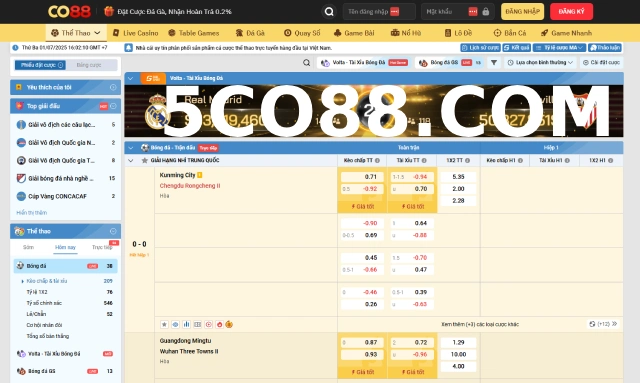This screenshot has height=383, width=640.
Task: Click the magnifier icon beside the Volta chip
Action: click(307, 62)
